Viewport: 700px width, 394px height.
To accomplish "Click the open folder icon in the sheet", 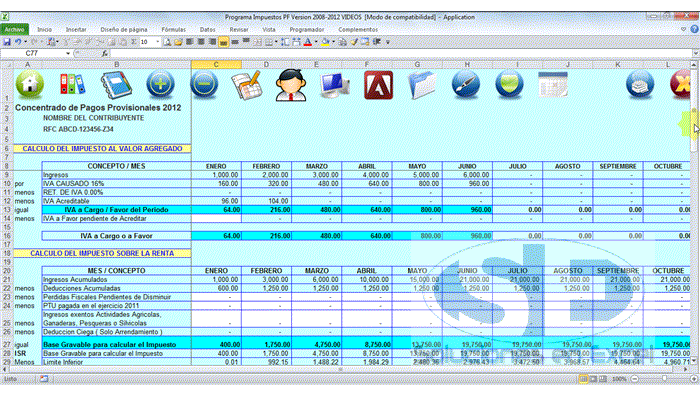I will pyautogui.click(x=422, y=85).
